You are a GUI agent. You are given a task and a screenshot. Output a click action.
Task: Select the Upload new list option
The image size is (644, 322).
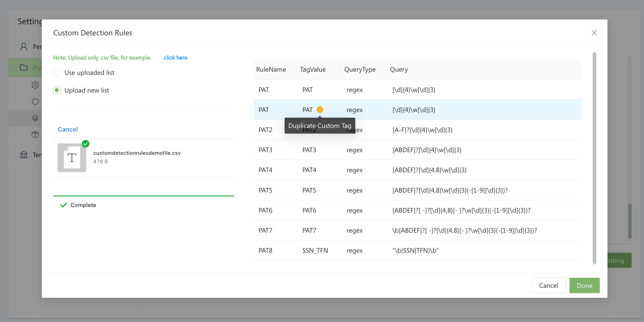[x=57, y=90]
